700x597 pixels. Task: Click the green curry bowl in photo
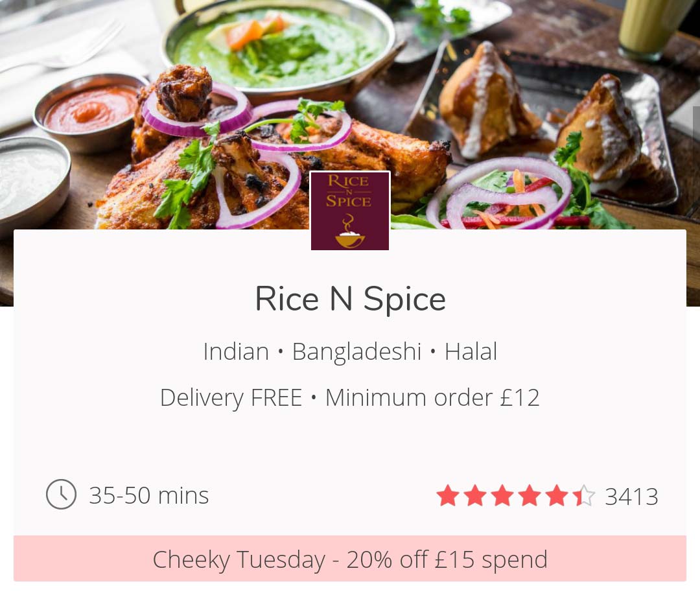pos(280,49)
